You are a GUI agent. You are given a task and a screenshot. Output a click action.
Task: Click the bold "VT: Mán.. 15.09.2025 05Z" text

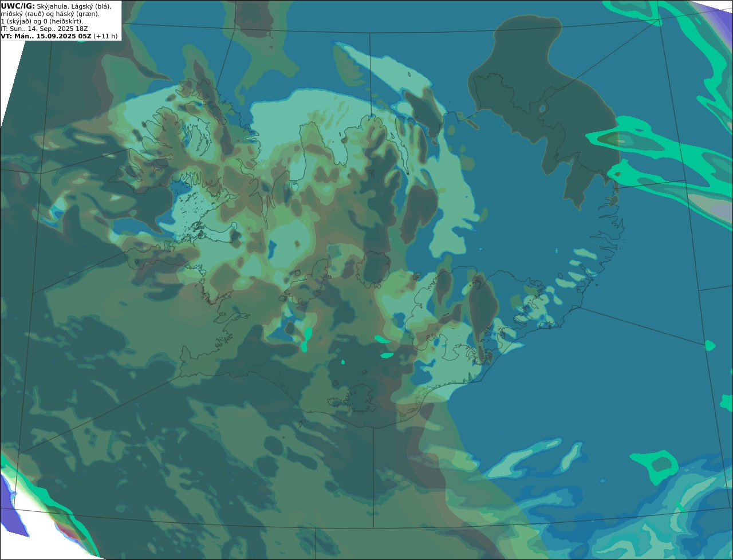tap(46, 36)
